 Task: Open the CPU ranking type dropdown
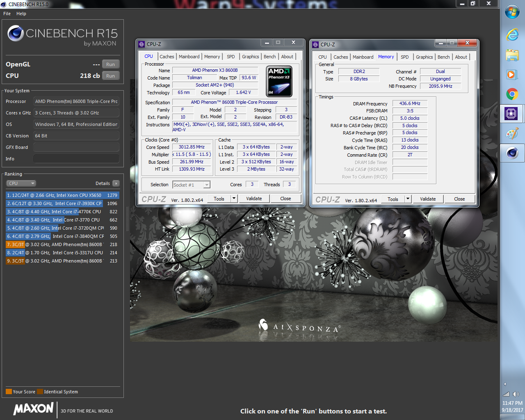(x=21, y=183)
